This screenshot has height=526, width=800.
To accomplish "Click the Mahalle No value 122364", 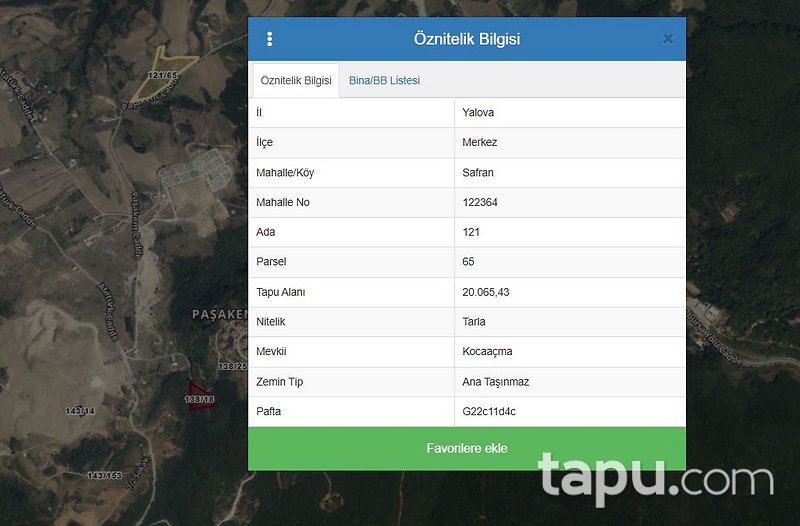I will point(480,203).
